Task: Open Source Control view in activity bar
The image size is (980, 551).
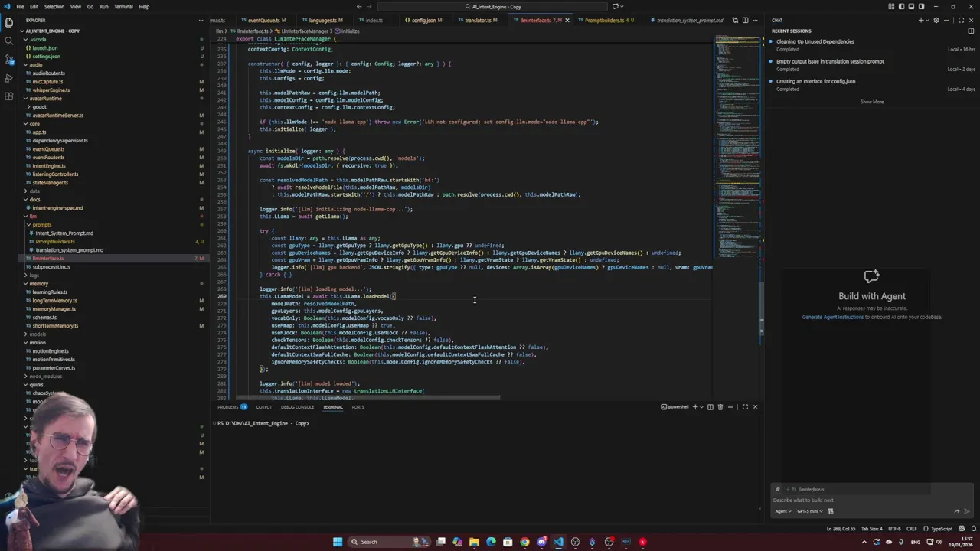Action: click(8, 59)
